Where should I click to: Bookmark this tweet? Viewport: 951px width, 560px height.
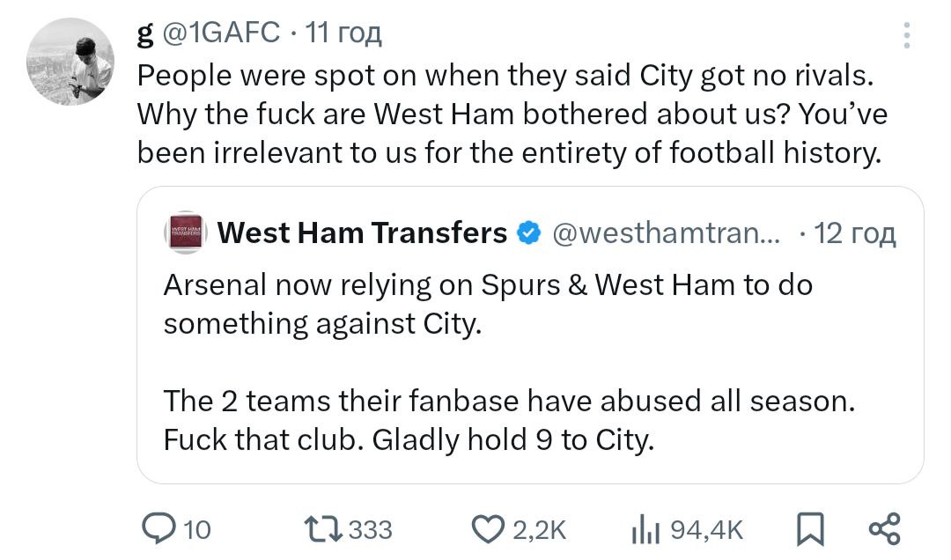pyautogui.click(x=807, y=528)
